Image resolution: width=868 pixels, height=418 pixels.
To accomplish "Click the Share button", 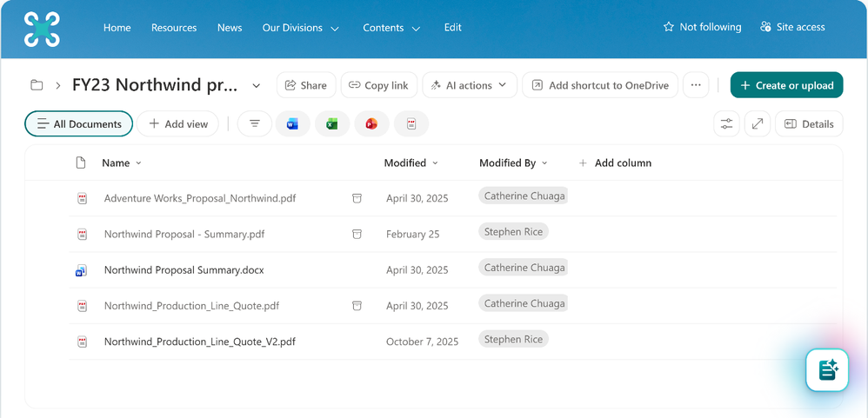I will (305, 85).
